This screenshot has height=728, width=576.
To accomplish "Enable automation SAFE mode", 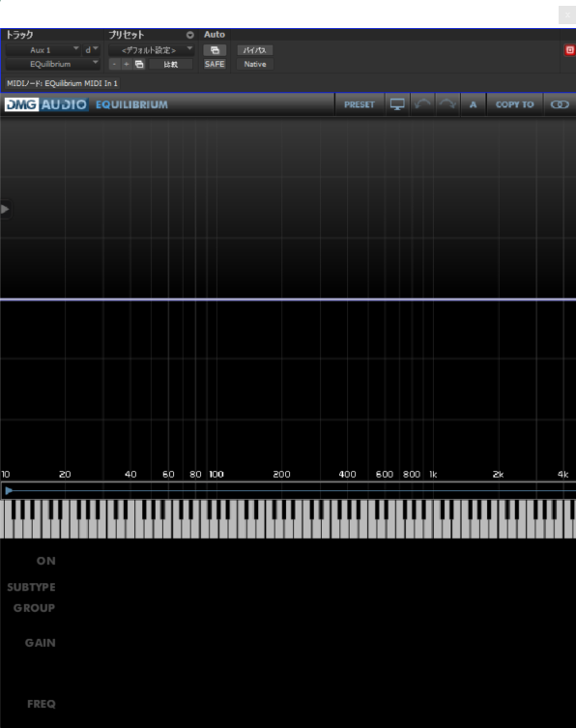I will [215, 64].
